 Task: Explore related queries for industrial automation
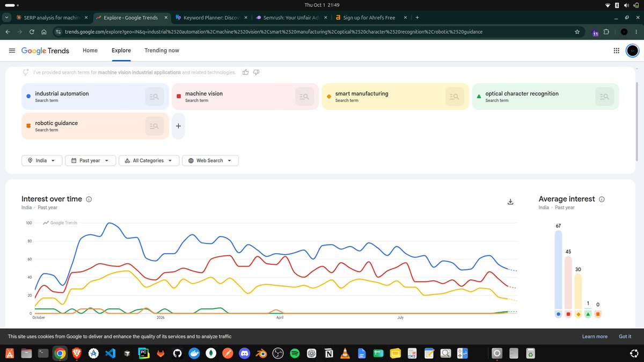(x=154, y=97)
